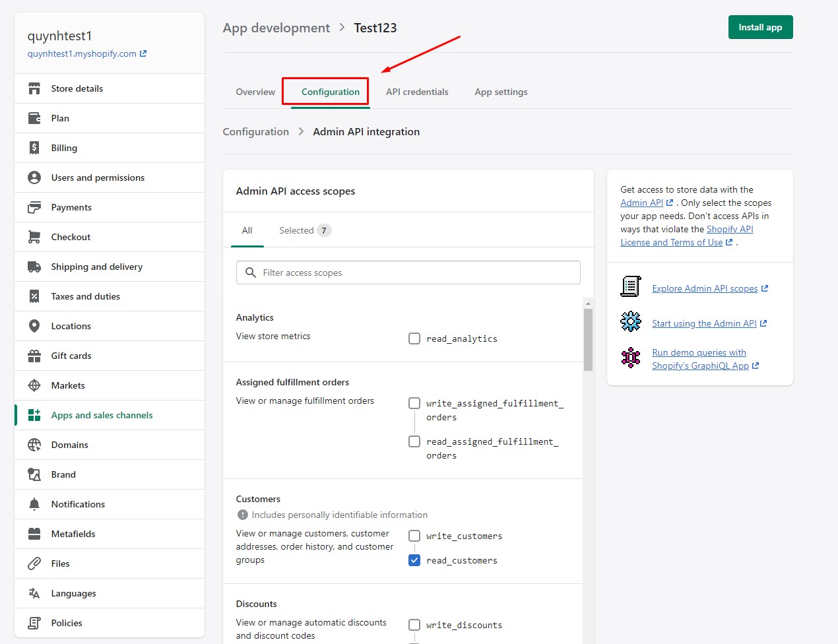Show the Selected scopes tab
The image size is (838, 644).
click(x=305, y=230)
